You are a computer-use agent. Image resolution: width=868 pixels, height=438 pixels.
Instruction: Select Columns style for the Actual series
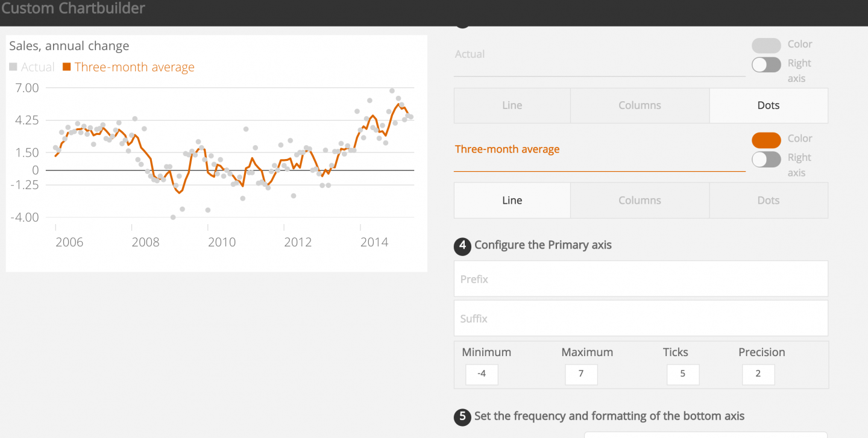640,105
